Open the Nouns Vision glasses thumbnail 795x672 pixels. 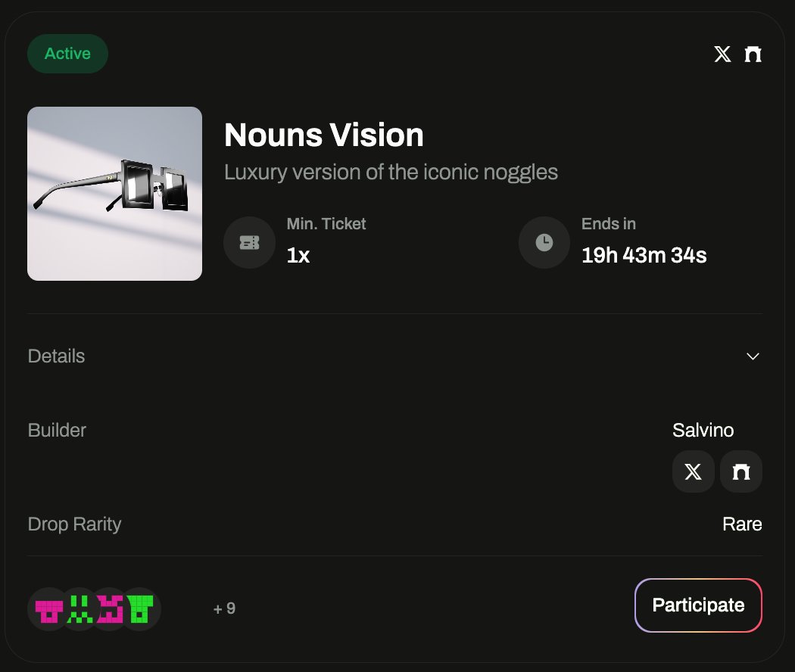tap(114, 194)
